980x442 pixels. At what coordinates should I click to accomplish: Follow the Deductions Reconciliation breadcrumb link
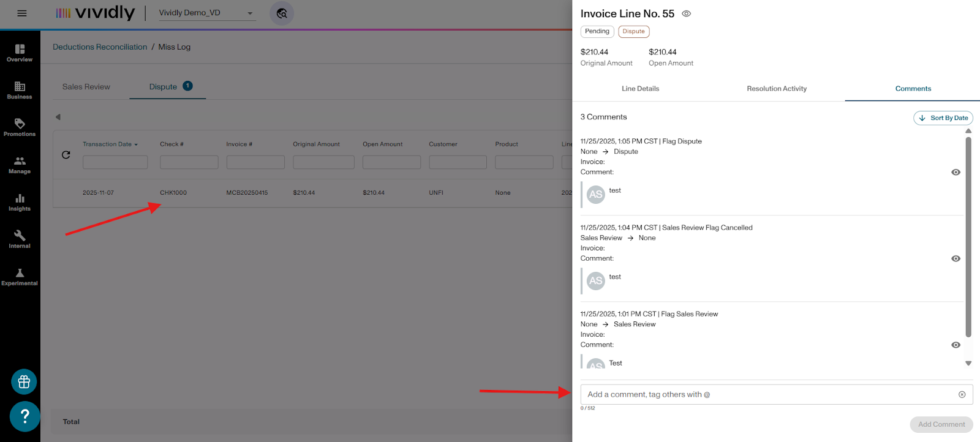100,47
